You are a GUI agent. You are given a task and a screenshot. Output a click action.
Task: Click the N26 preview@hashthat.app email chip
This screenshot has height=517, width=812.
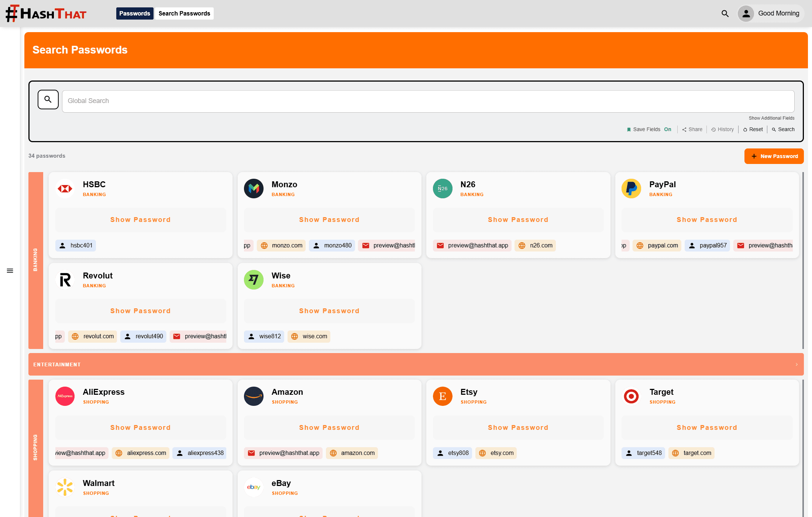pos(472,245)
